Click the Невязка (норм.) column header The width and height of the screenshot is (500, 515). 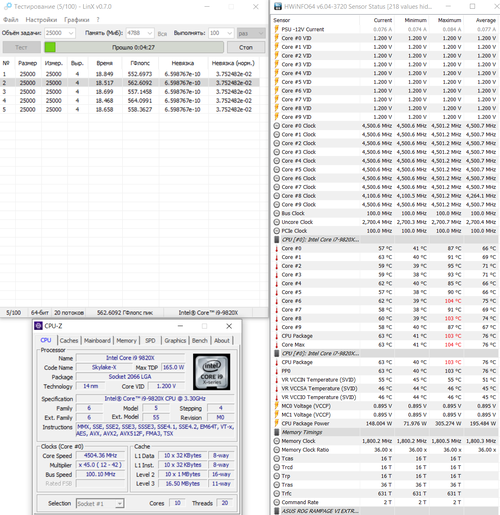tap(233, 63)
